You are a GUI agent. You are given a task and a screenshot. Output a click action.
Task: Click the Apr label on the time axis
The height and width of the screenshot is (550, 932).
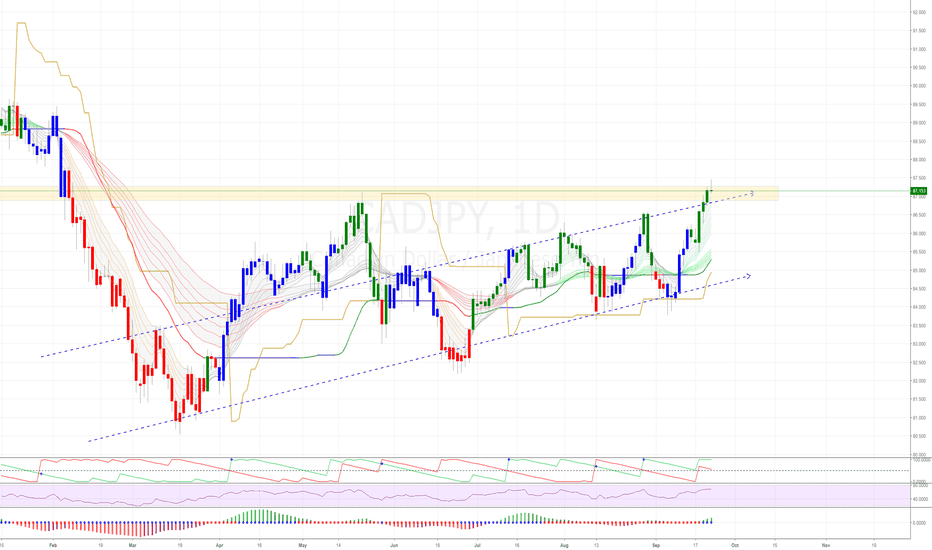click(x=219, y=545)
